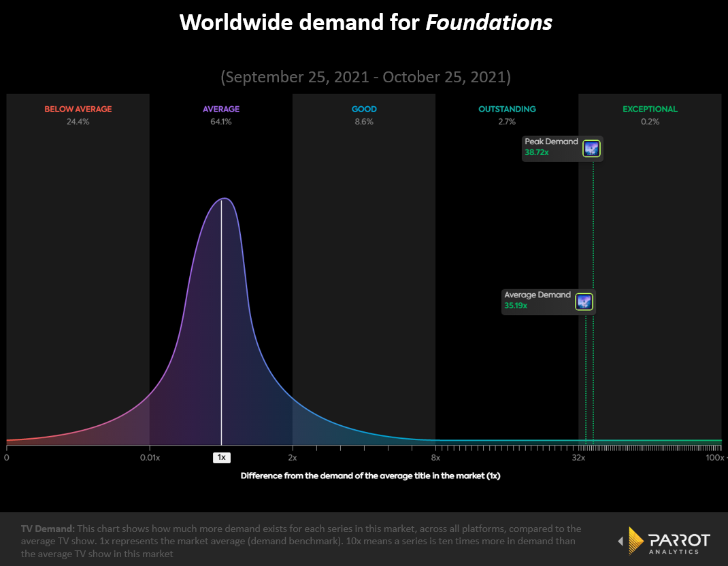Click the 8.6% percentage value
The height and width of the screenshot is (566, 728).
point(364,122)
